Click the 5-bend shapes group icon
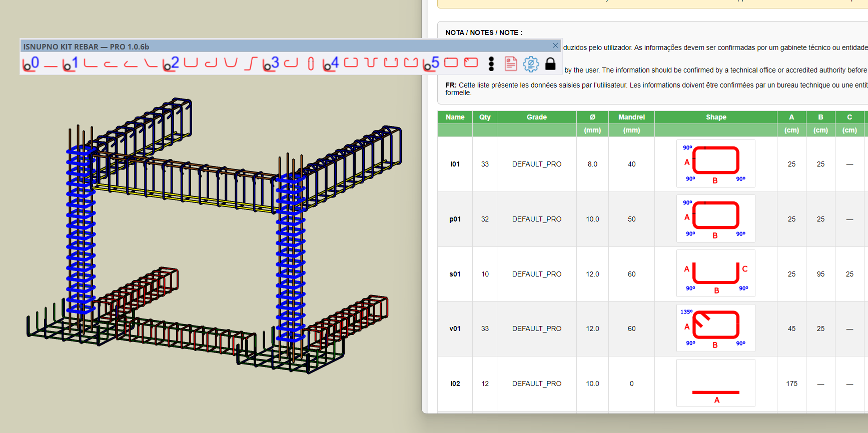This screenshot has width=868, height=433. point(431,63)
